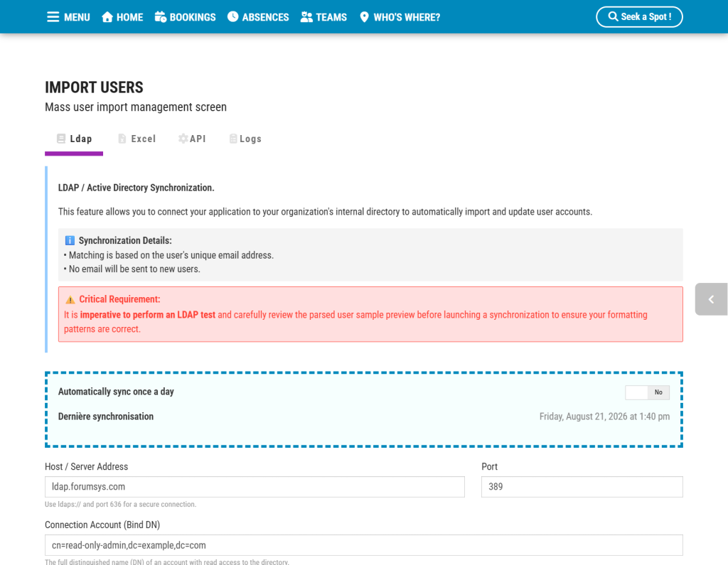Image resolution: width=728 pixels, height=565 pixels.
Task: Click 'Critical Requirement:' heading text
Action: coord(119,299)
